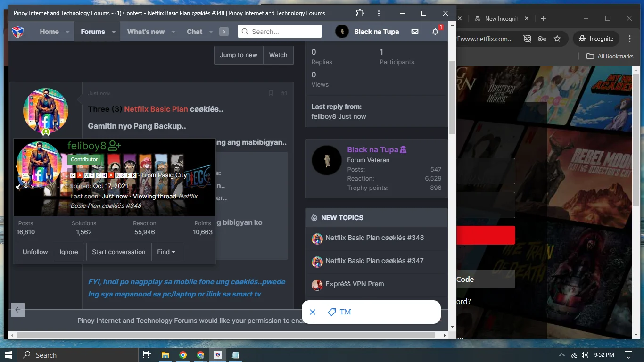This screenshot has height=362, width=644.
Task: Click the forum window vertical scrollbar
Action: click(452, 97)
